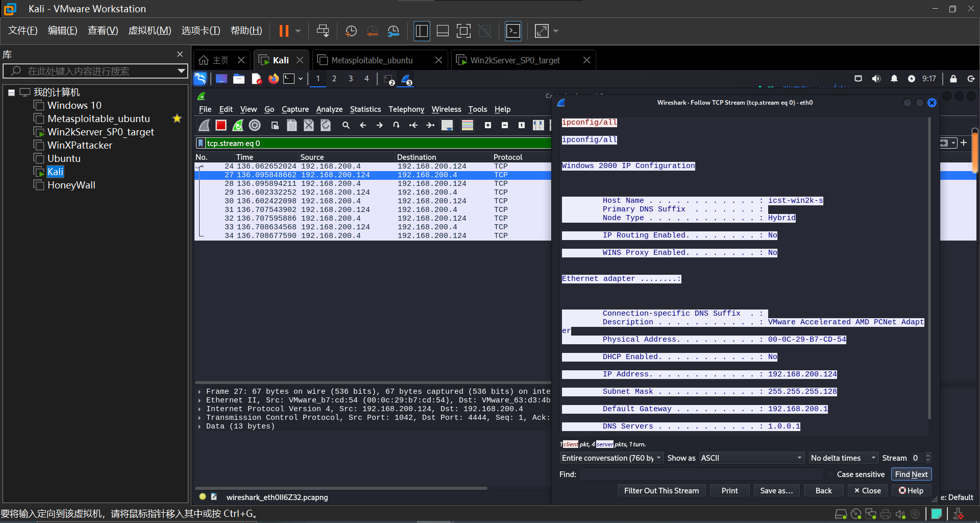Open the No delta times dropdown
The image size is (980, 523).
click(843, 458)
